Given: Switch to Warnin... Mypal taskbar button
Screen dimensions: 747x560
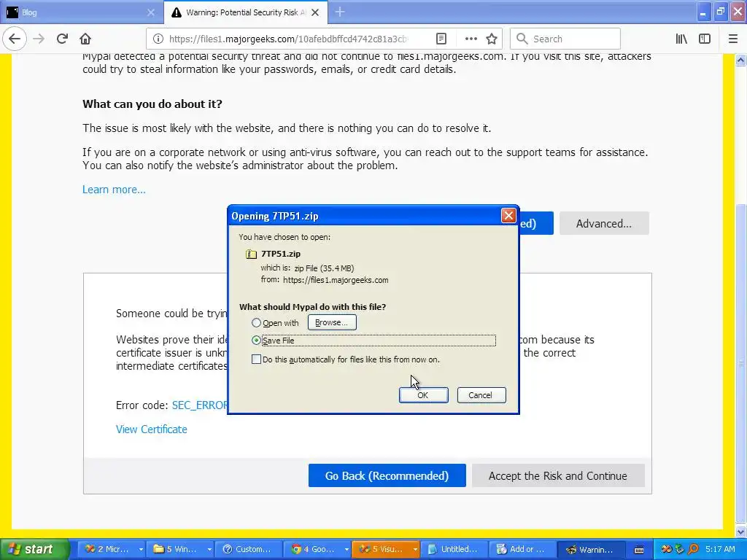Looking at the screenshot, I should [x=591, y=549].
